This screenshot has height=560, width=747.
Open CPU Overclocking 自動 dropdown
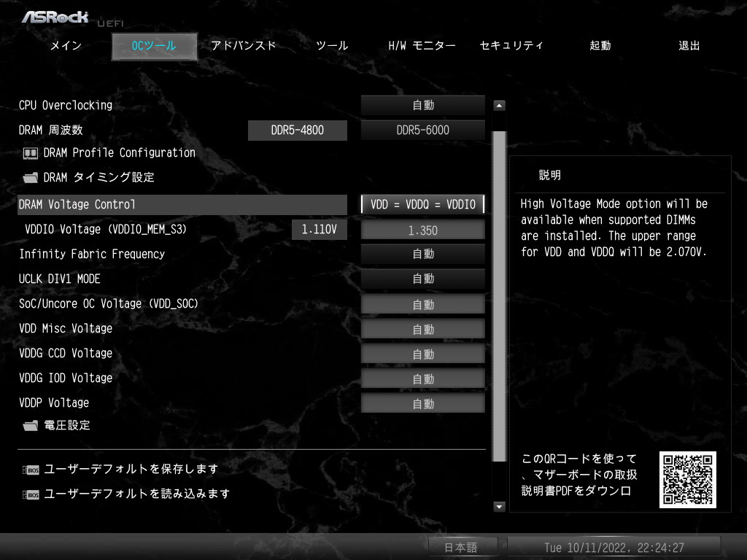[x=423, y=105]
